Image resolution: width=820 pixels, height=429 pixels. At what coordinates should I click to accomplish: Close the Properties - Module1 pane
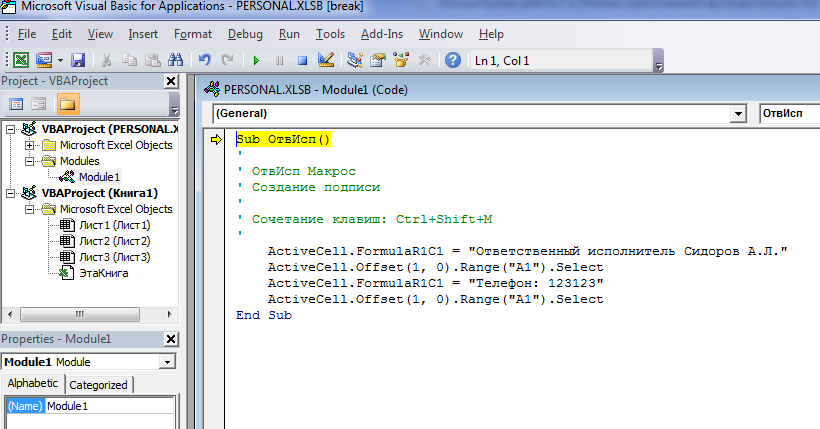[x=171, y=339]
